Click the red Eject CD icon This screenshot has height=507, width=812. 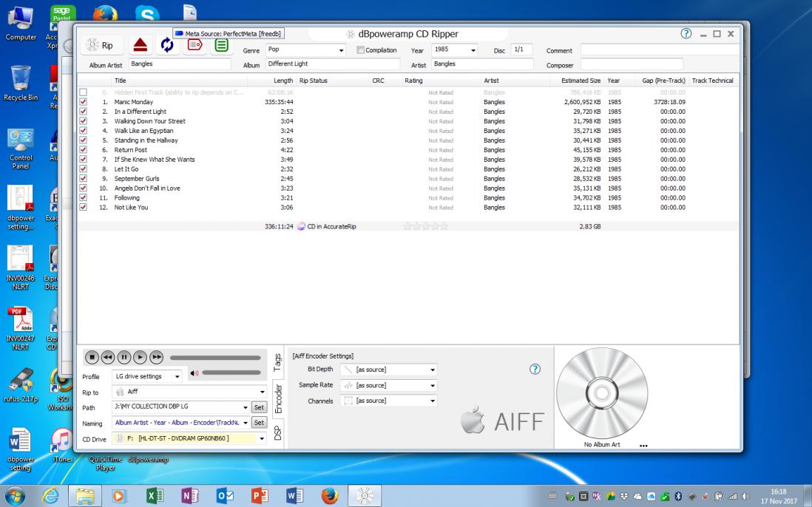(140, 46)
